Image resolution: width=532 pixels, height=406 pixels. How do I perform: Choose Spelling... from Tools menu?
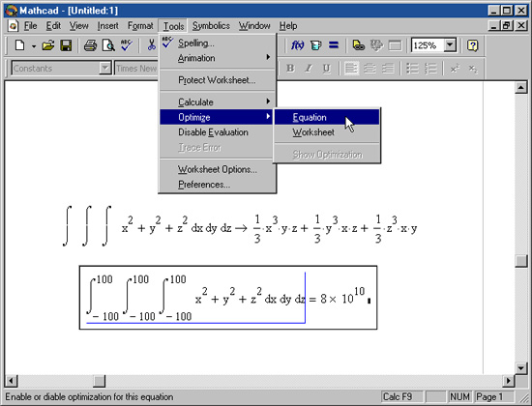pos(218,43)
